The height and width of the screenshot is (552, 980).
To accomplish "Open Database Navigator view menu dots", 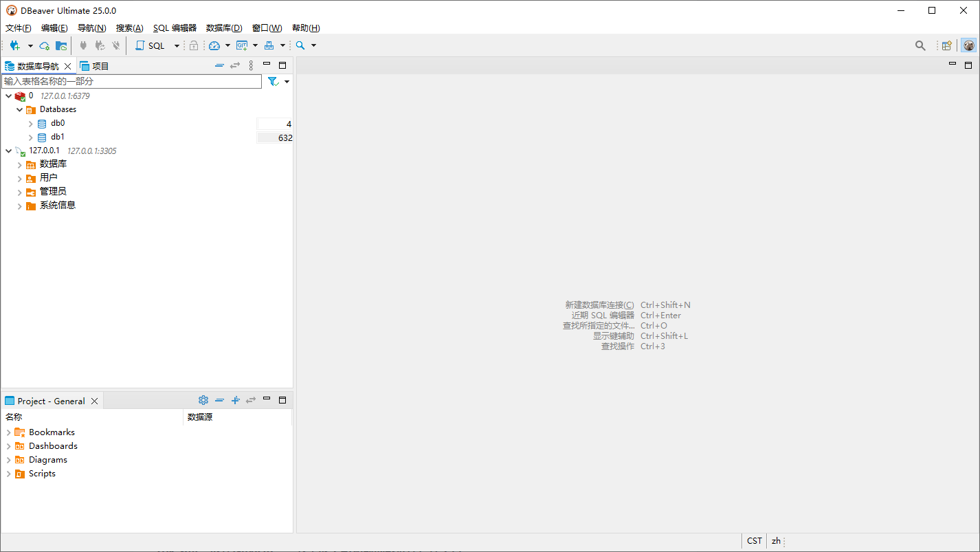I will [251, 65].
